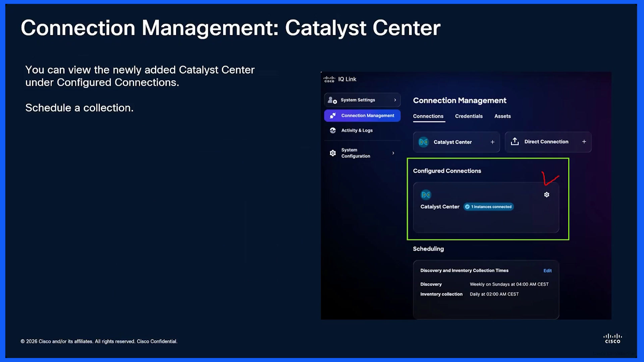Image resolution: width=644 pixels, height=362 pixels.
Task: Open System Settings in the sidebar
Action: pos(362,100)
